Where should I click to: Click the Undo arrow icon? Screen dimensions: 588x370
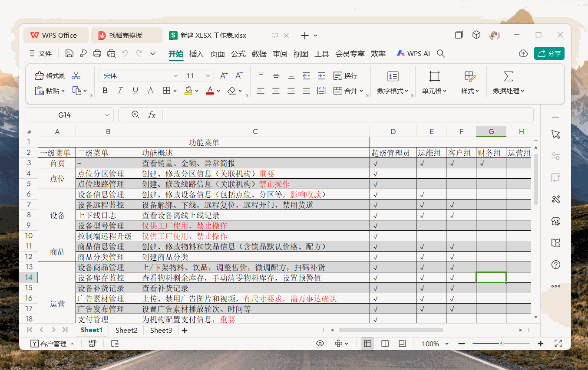point(125,53)
